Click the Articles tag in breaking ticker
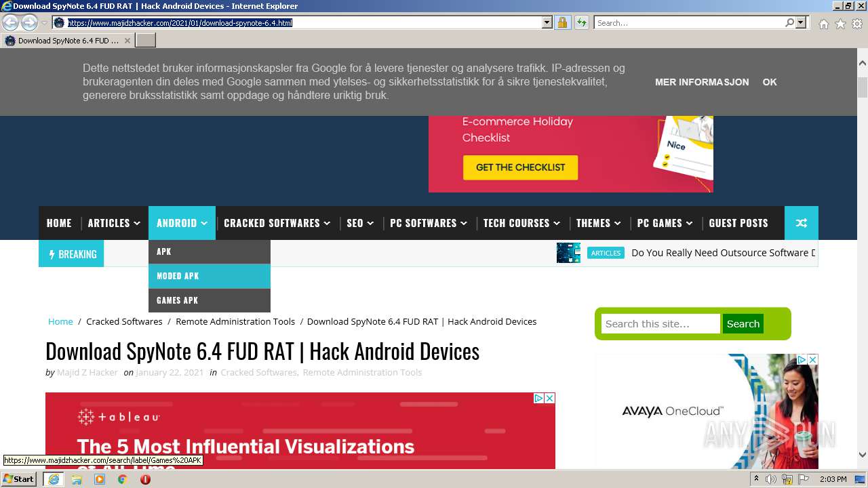Viewport: 868px width, 488px height. click(x=606, y=253)
